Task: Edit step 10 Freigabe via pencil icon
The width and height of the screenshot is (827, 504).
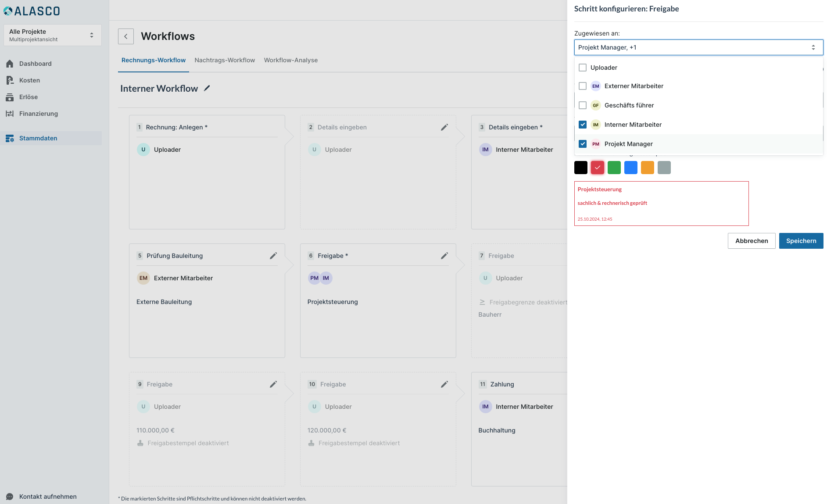Action: [x=444, y=384]
